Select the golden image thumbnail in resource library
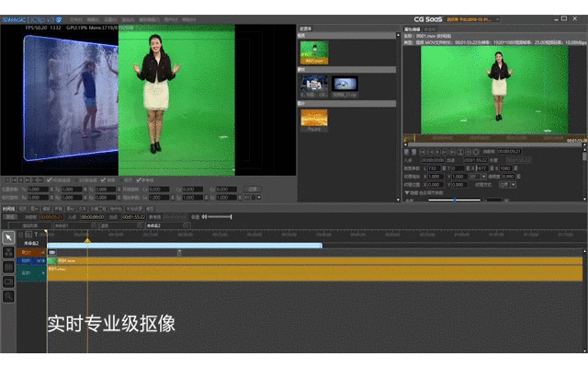This screenshot has height=368, width=588. [314, 120]
